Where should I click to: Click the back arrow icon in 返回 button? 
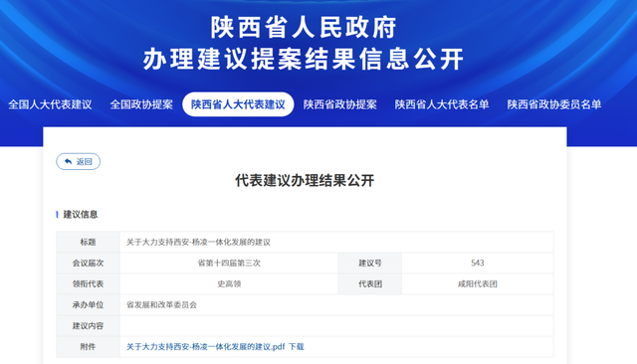(x=69, y=161)
